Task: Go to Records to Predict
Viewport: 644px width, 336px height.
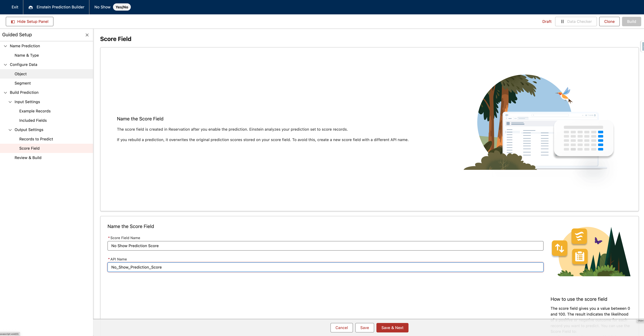Action: [36, 139]
